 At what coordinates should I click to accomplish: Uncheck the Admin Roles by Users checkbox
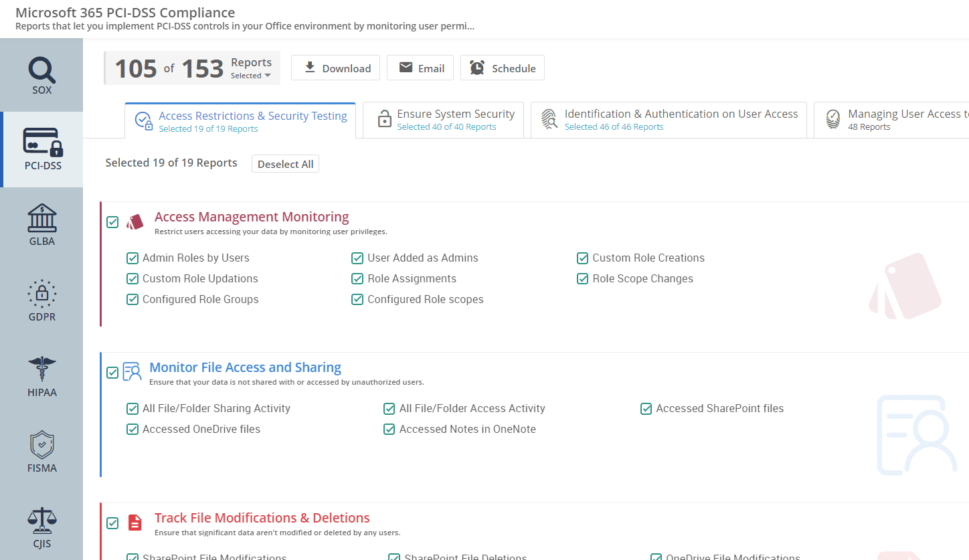133,258
